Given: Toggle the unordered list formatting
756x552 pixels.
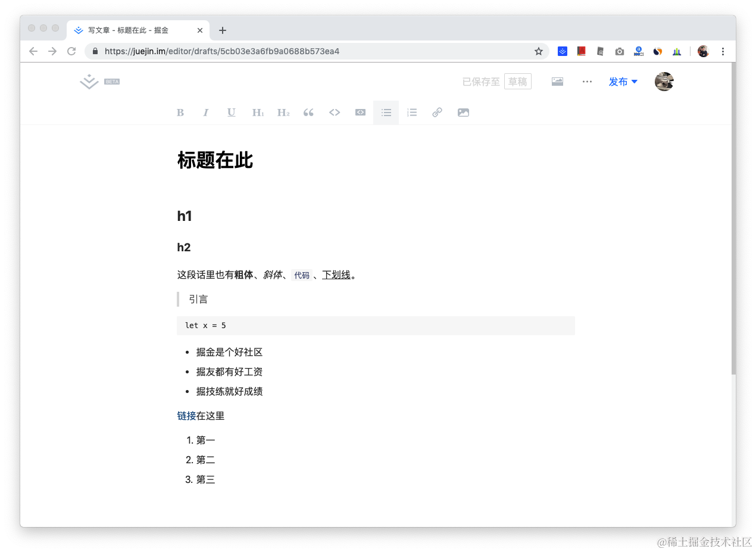Looking at the screenshot, I should 386,112.
